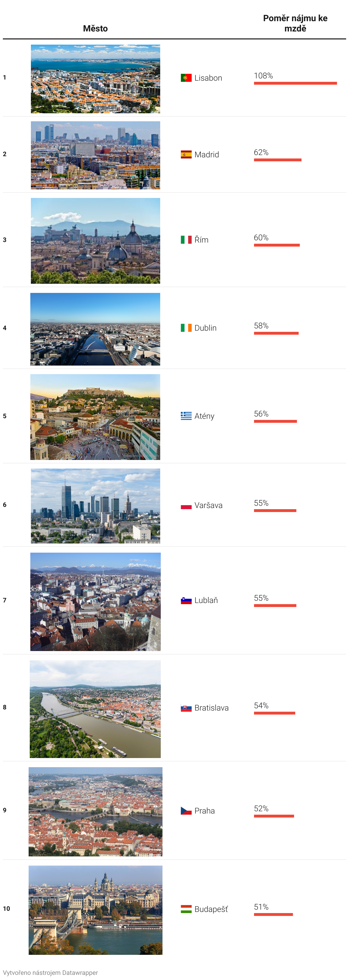Image resolution: width=349 pixels, height=980 pixels.
Task: Click the Spain flag icon beside Madrid
Action: pos(186,154)
